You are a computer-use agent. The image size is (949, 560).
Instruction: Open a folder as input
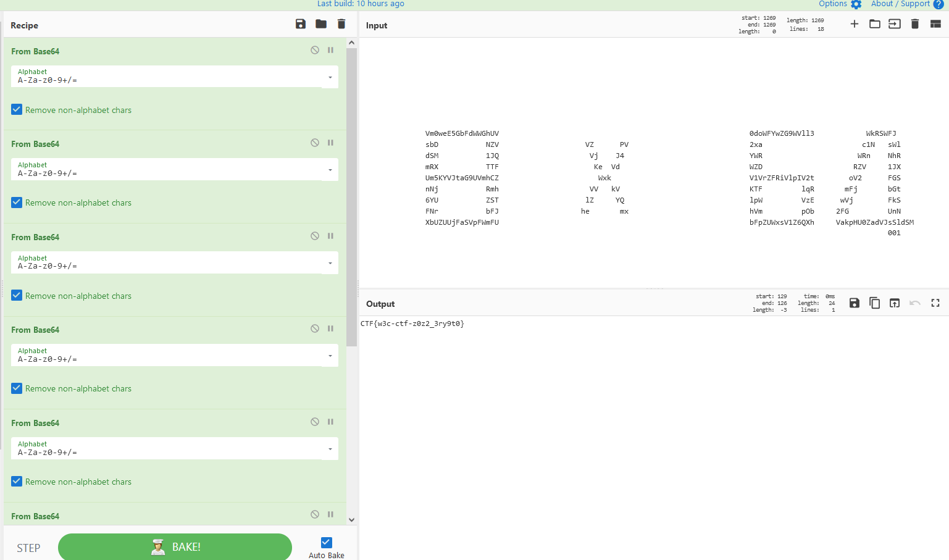[875, 24]
